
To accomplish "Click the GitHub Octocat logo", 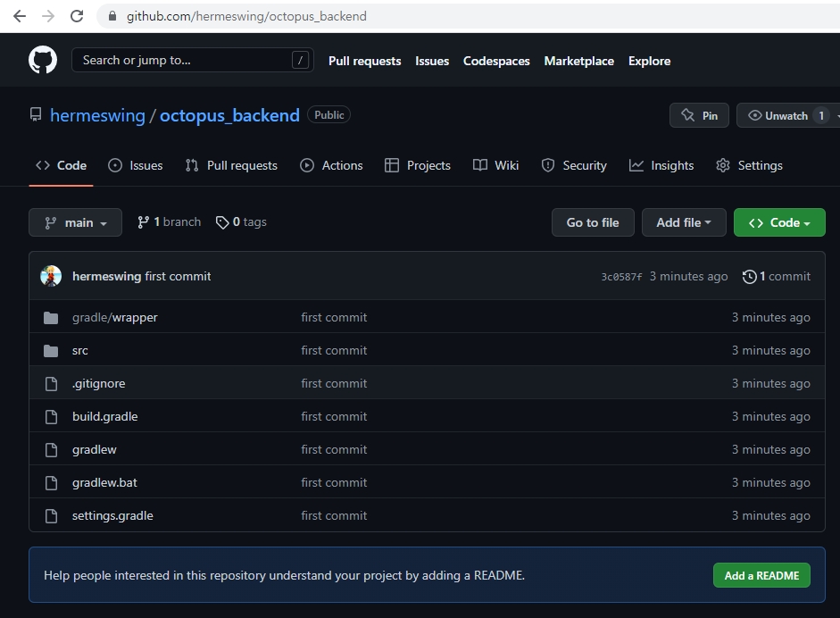I will [43, 60].
